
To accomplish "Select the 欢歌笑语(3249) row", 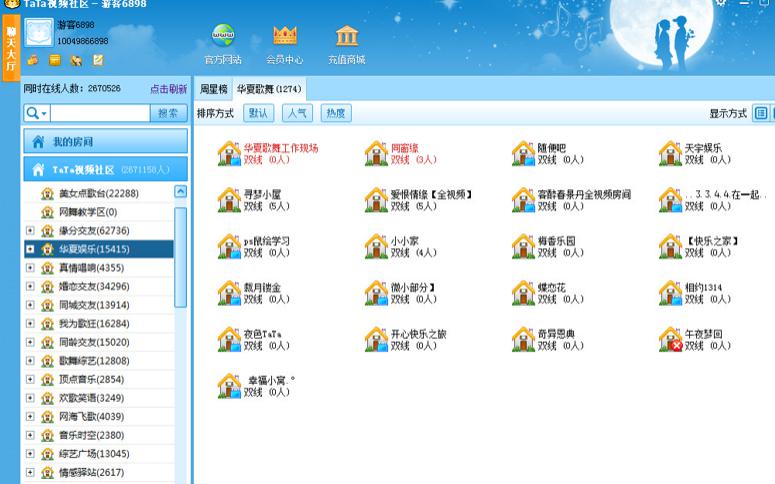I will [x=99, y=398].
